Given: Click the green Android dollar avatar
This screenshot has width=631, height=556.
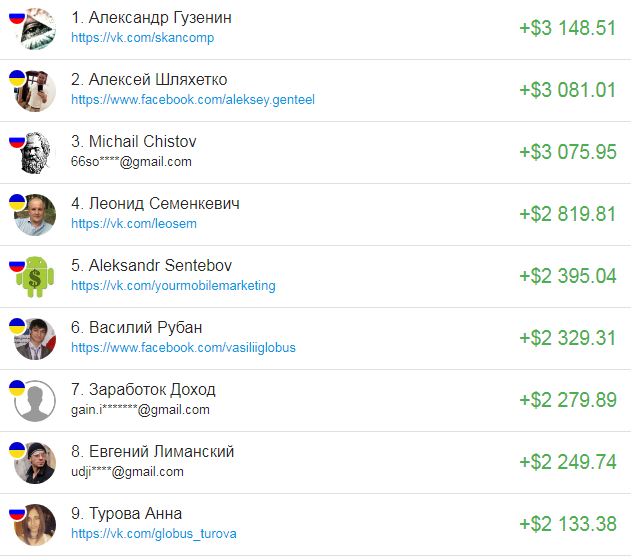Looking at the screenshot, I should click(35, 277).
